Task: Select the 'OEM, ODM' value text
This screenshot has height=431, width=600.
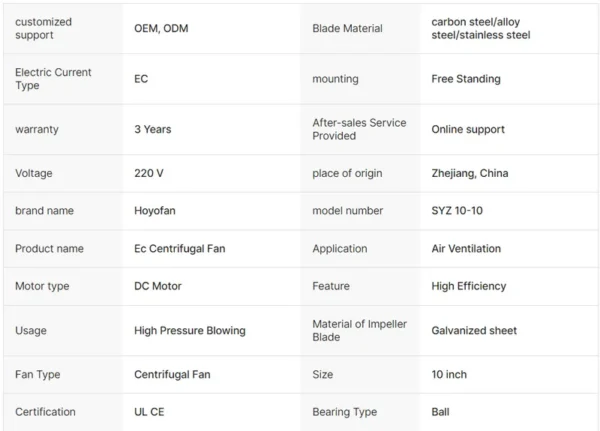Action: pos(161,28)
